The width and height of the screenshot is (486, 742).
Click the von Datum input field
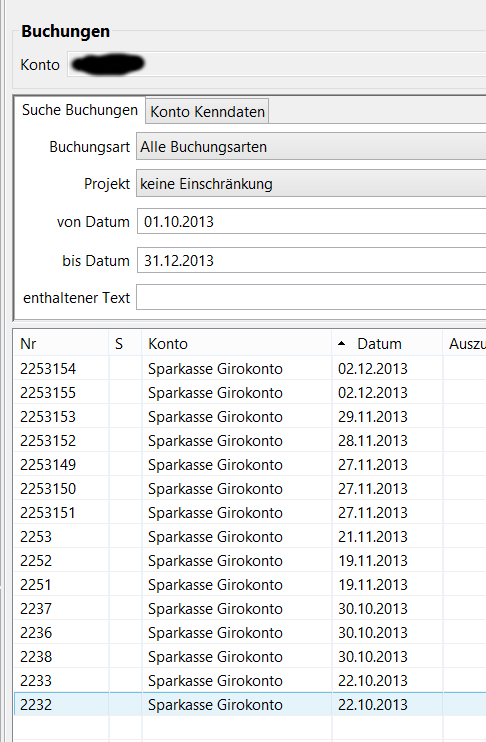(311, 221)
